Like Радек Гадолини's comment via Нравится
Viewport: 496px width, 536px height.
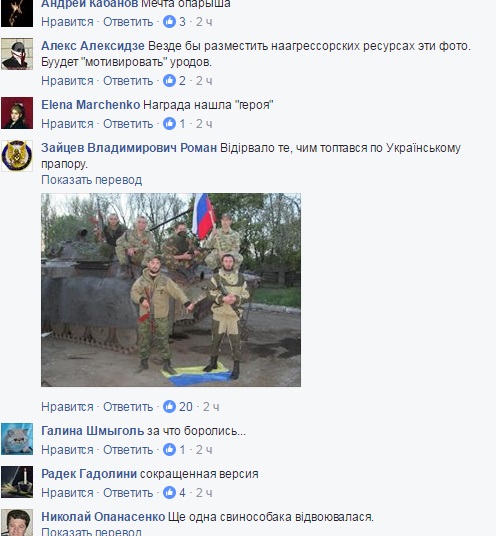(x=67, y=493)
